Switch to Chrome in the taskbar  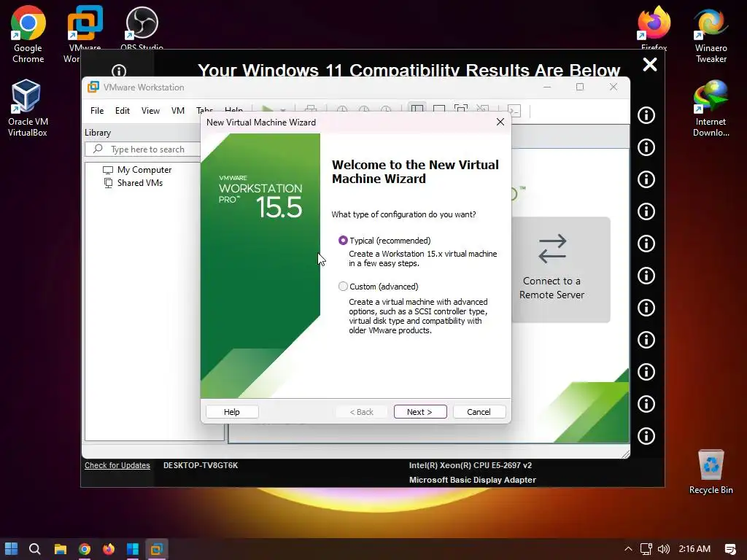(85, 549)
